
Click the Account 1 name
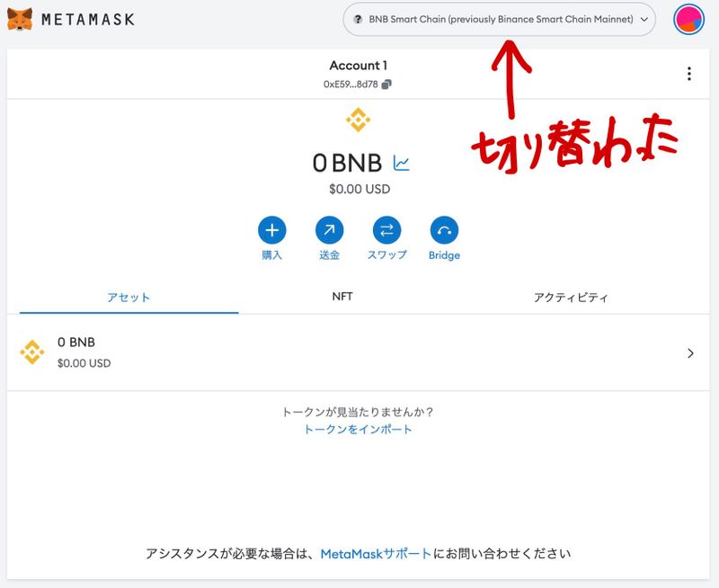click(x=358, y=66)
